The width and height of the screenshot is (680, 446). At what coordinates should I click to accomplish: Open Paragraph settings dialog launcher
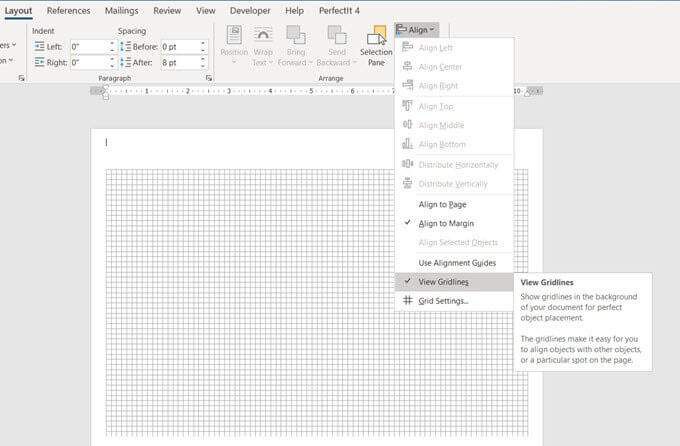pos(209,78)
